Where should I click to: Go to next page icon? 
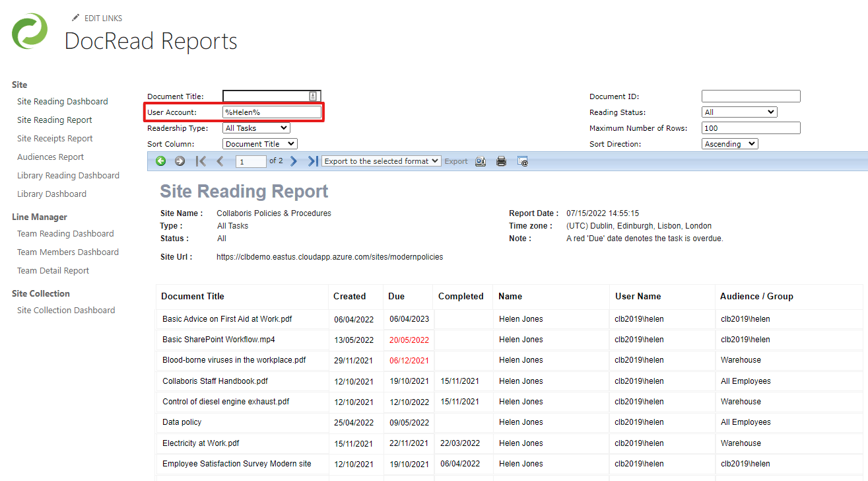coord(294,161)
